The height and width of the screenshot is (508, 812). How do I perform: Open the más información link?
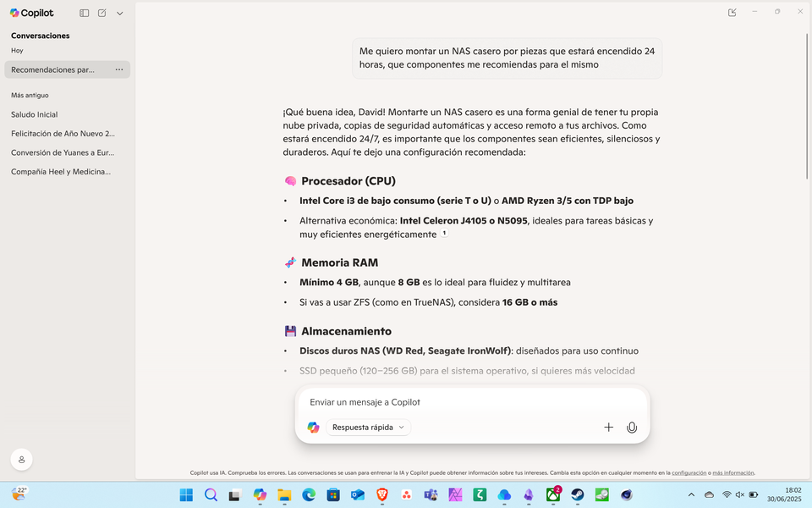click(732, 472)
